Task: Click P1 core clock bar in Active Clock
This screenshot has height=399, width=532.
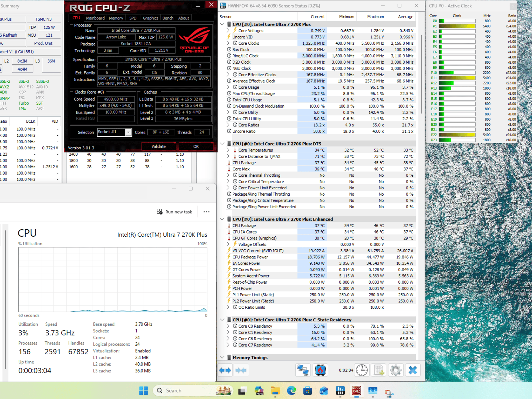Action: (457, 26)
